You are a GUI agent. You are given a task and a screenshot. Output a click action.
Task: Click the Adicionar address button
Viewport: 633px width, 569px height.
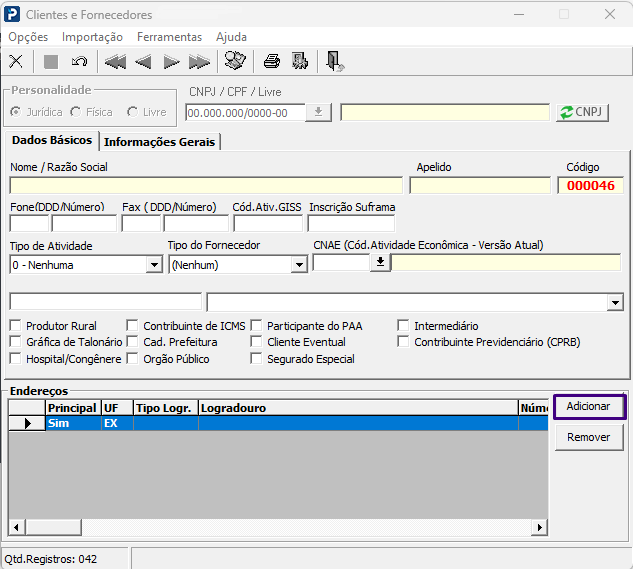tap(589, 406)
